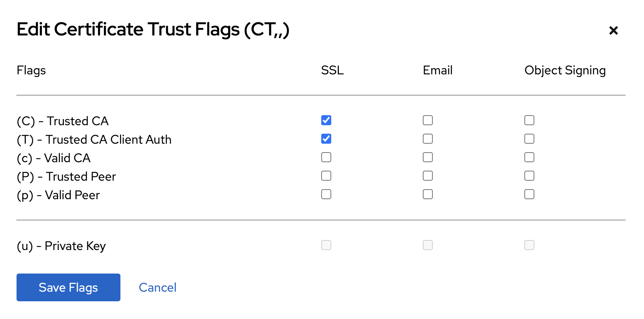This screenshot has height=319, width=644.
Task: Click the Private Key Email checkbox
Action: (428, 245)
